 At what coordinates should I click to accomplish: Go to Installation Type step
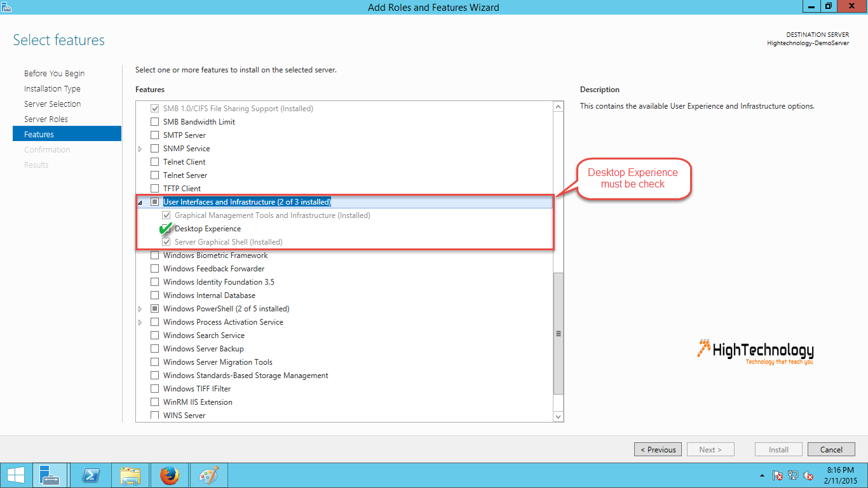pyautogui.click(x=52, y=89)
